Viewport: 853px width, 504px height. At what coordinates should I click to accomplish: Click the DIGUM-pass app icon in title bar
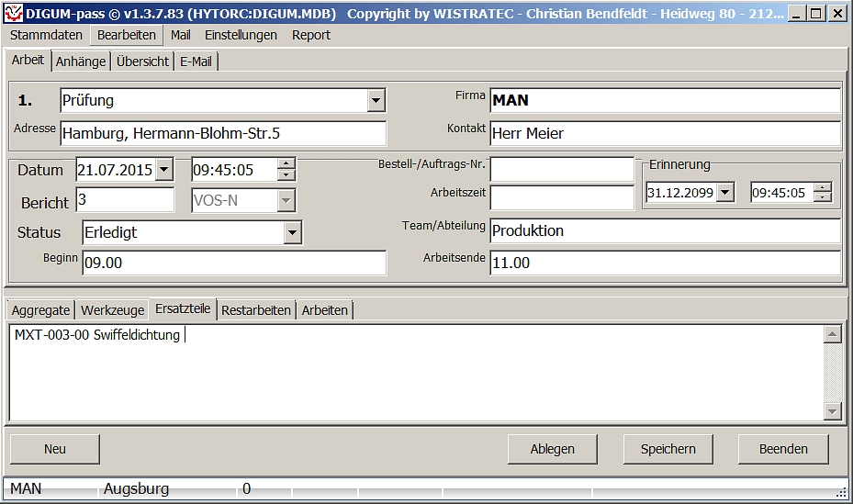(13, 14)
